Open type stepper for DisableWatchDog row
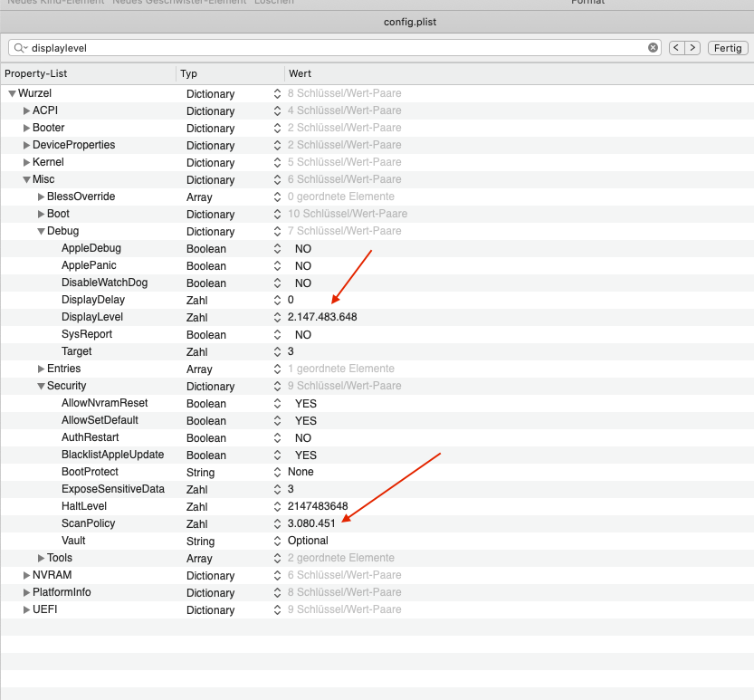The height and width of the screenshot is (700, 754). point(277,283)
